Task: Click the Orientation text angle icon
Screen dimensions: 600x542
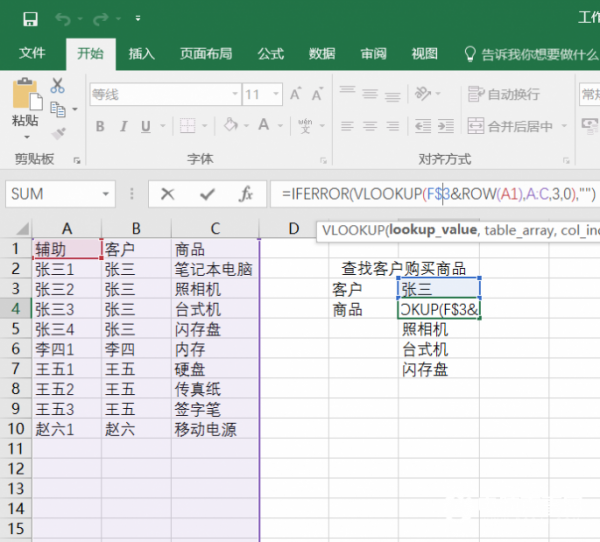Action: [423, 93]
